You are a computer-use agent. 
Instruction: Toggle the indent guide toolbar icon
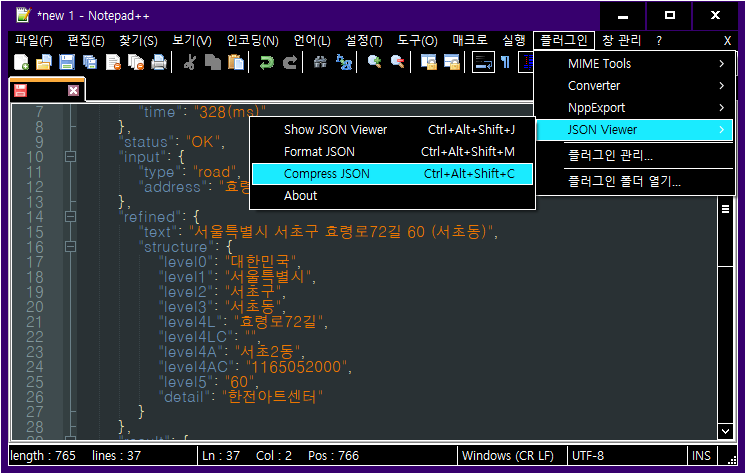point(526,62)
